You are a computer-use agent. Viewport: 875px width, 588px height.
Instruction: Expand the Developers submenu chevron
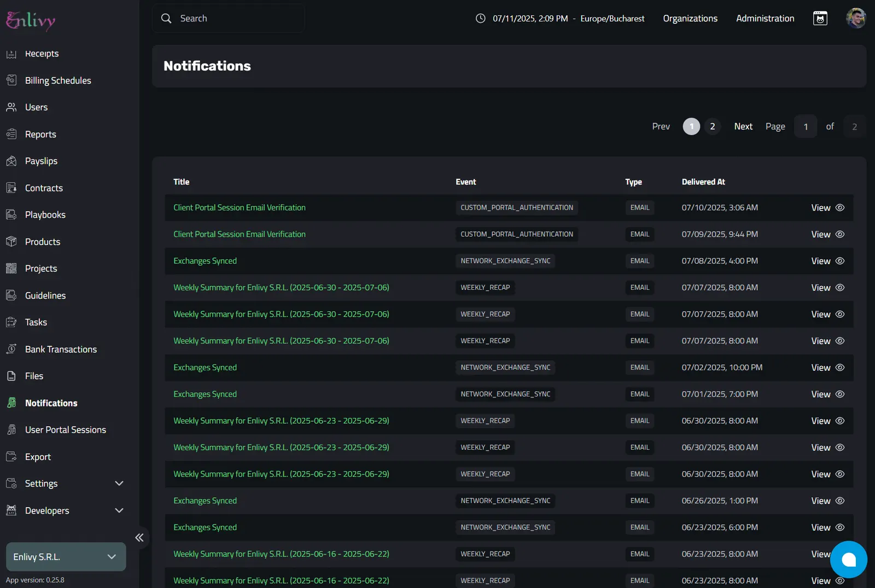coord(119,510)
